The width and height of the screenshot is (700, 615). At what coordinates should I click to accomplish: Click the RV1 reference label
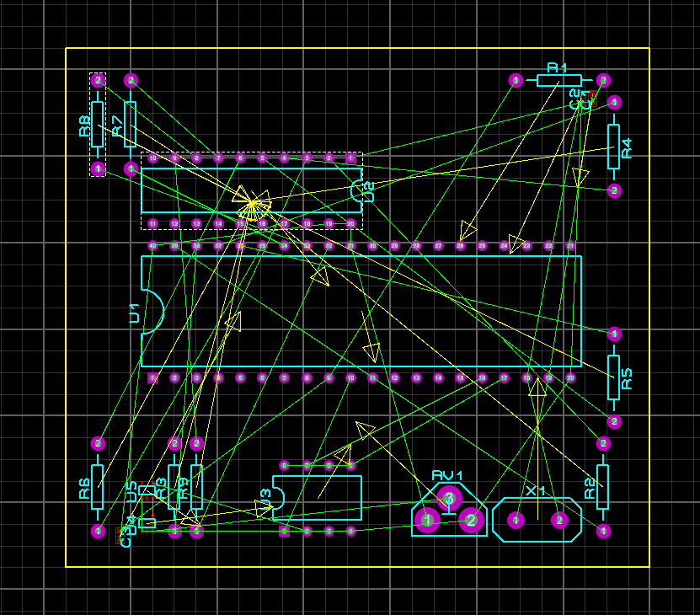[447, 476]
